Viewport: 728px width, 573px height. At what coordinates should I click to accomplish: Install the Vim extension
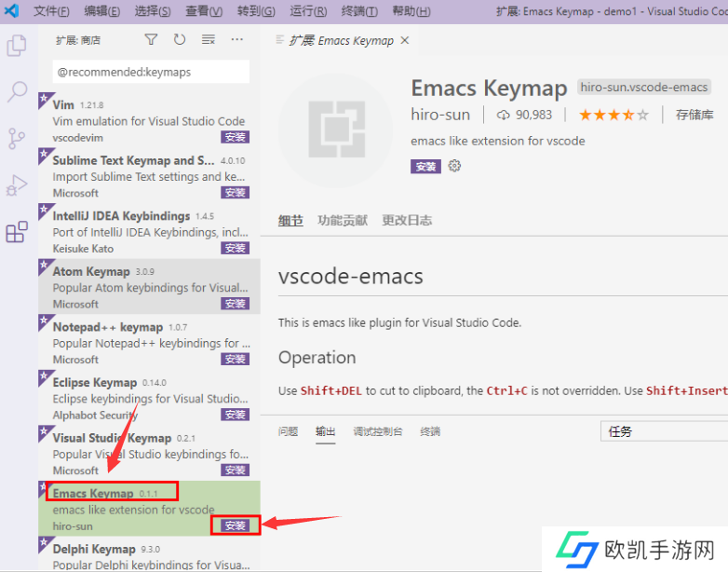click(235, 137)
